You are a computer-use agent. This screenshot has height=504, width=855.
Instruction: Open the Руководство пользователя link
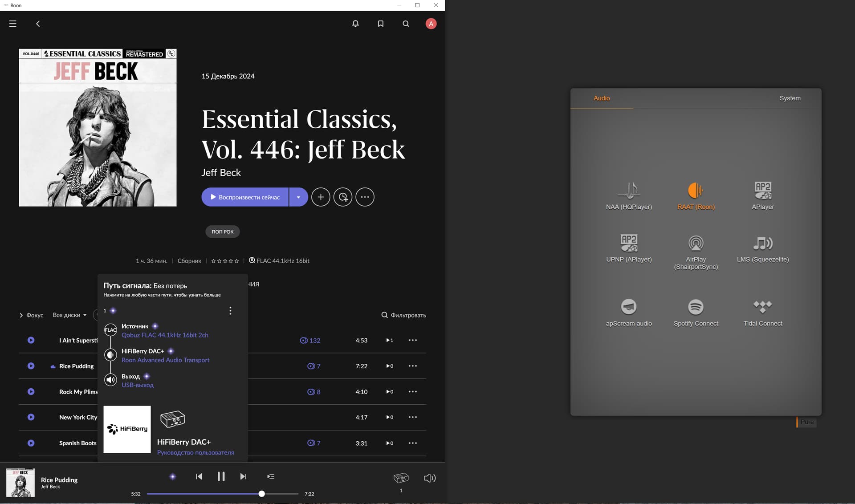point(195,452)
